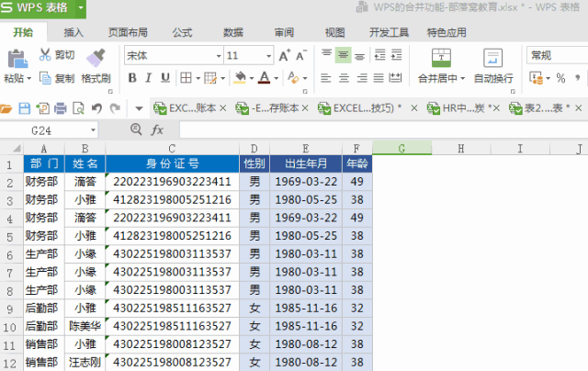Screen dimensions: 588x371
Task: Switch to the 插入 ribbon tab
Action: tap(73, 32)
